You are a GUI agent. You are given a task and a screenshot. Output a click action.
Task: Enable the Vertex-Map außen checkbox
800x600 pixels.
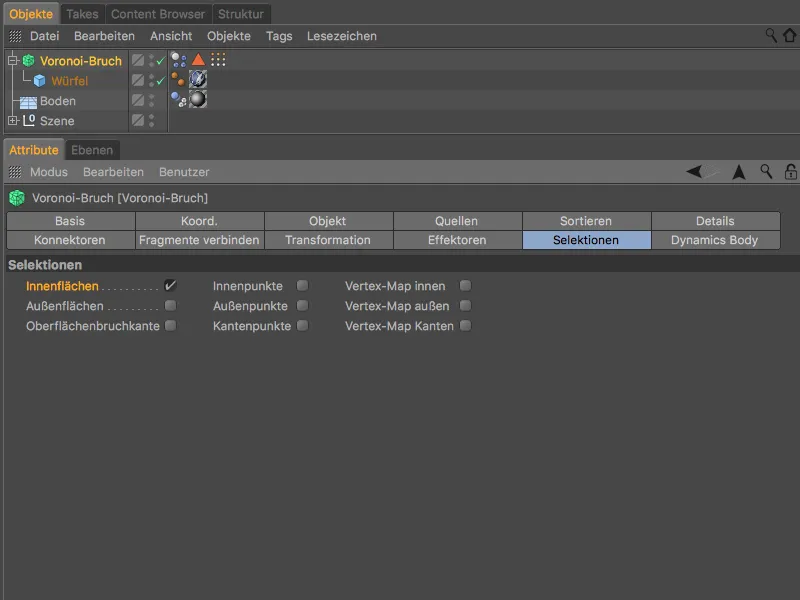tap(465, 306)
